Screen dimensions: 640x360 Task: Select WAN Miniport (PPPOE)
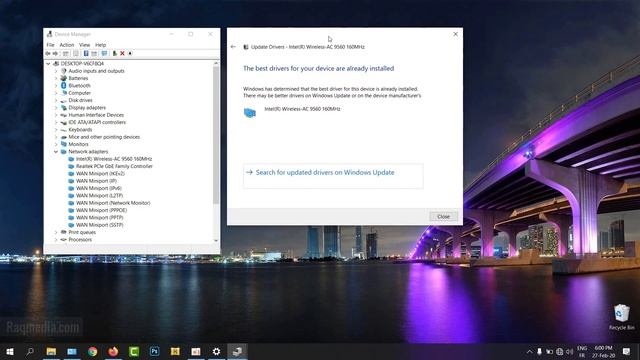[102, 211]
